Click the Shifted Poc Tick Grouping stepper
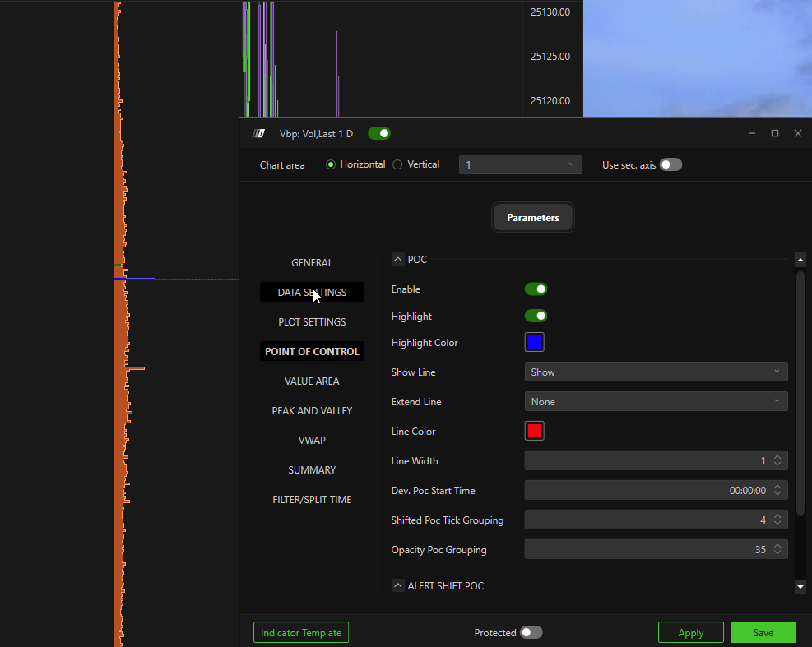Viewport: 812px width, 647px height. [777, 520]
